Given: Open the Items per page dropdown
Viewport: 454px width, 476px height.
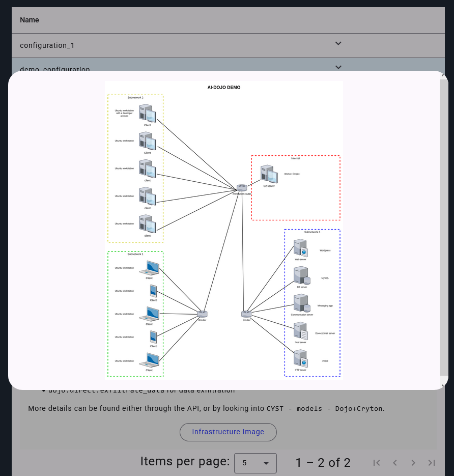Looking at the screenshot, I should [255, 463].
